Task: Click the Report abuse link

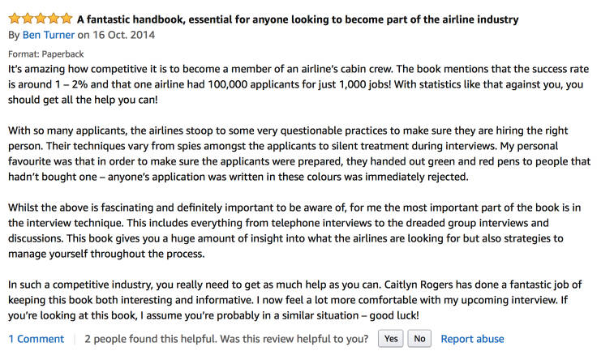Action: tap(472, 339)
